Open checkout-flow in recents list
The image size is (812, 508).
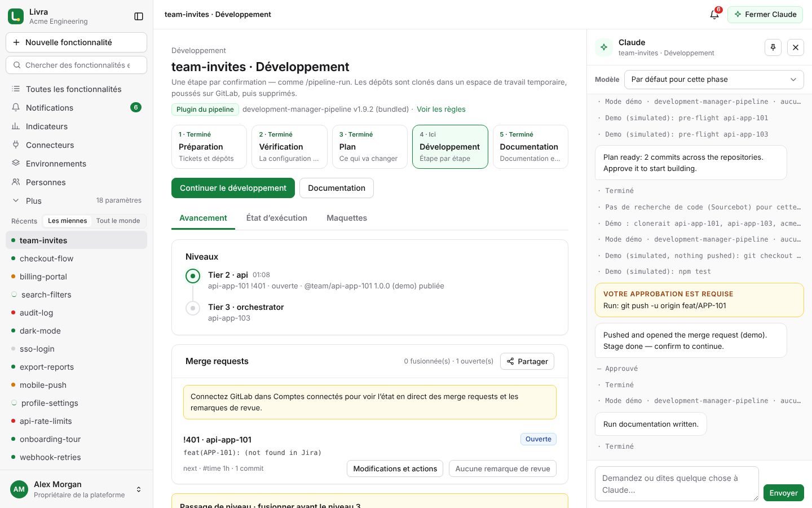click(x=76, y=259)
